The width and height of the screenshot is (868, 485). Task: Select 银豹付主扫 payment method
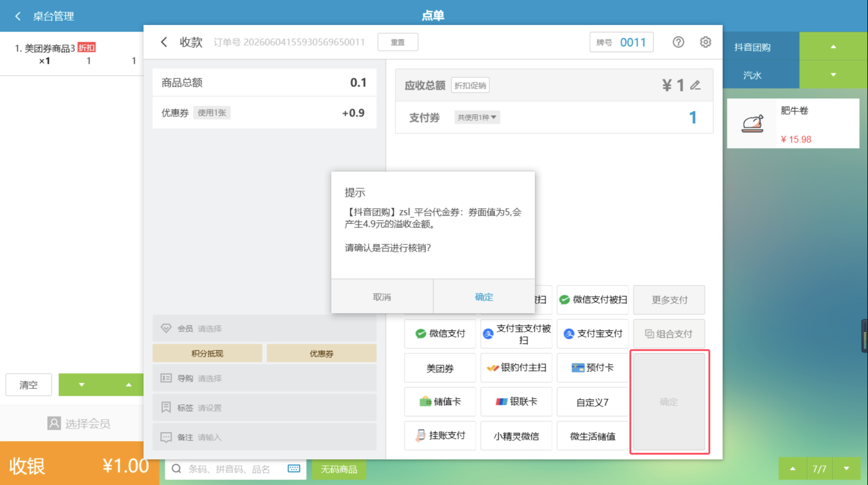point(516,368)
